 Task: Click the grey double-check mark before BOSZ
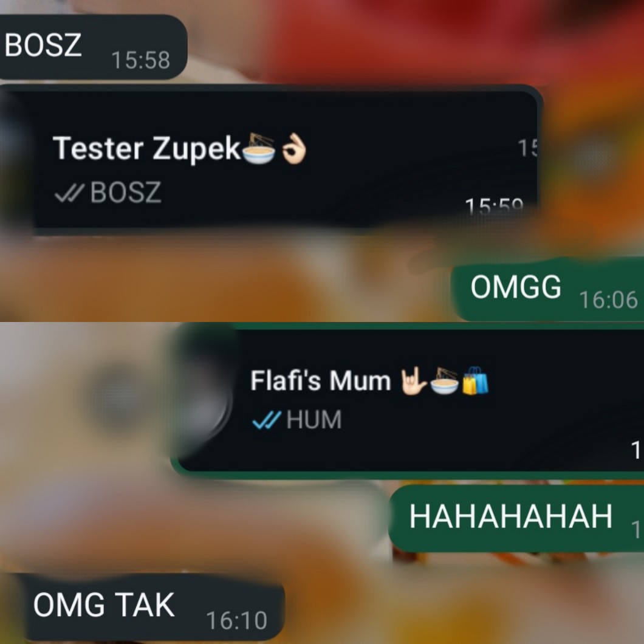click(x=69, y=193)
